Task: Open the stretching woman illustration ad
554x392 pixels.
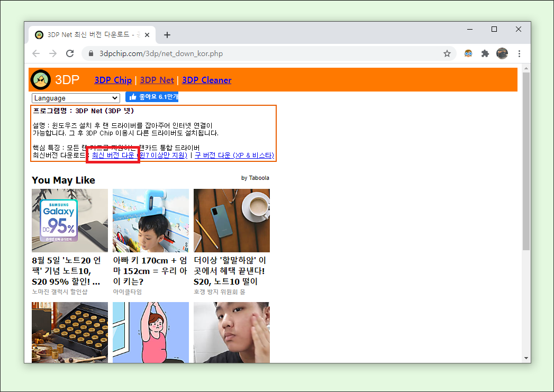Action: pyautogui.click(x=150, y=332)
